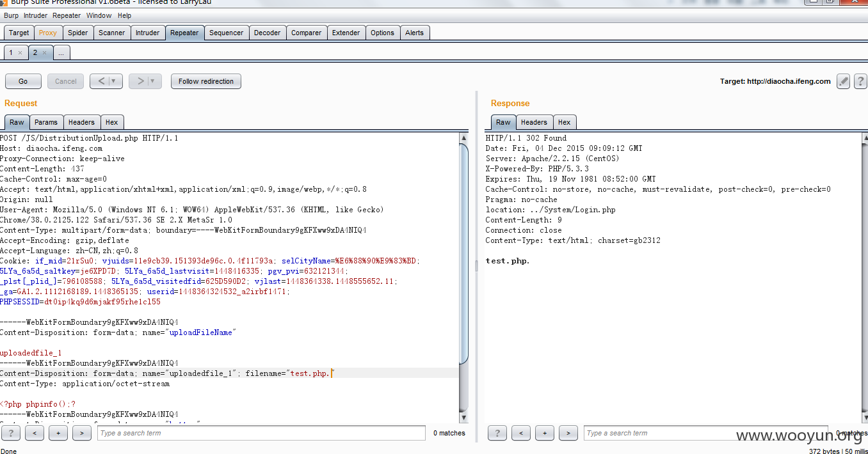Open the Request Headers tab
The image size is (868, 454).
pyautogui.click(x=81, y=122)
